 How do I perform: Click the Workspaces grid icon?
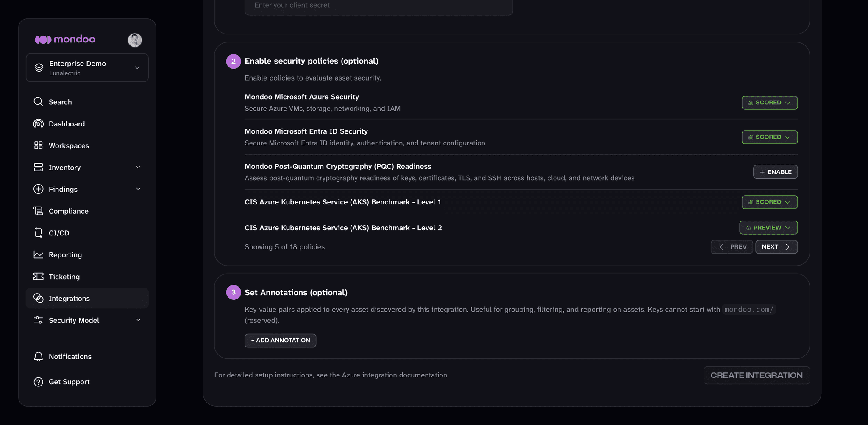(38, 145)
